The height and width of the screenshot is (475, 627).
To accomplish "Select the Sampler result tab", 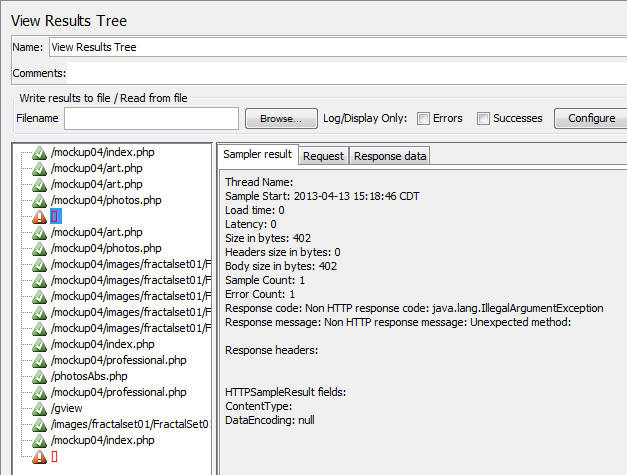I will click(257, 155).
